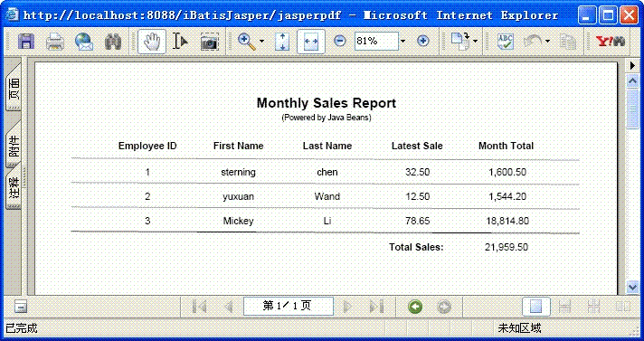Save a copy with the floppy icon
Viewport: 644px width, 341px height.
(x=26, y=42)
